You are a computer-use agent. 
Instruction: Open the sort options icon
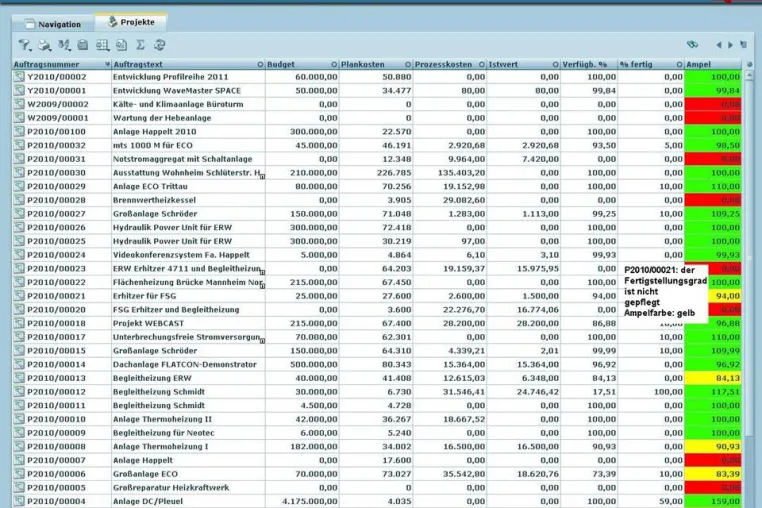point(64,45)
